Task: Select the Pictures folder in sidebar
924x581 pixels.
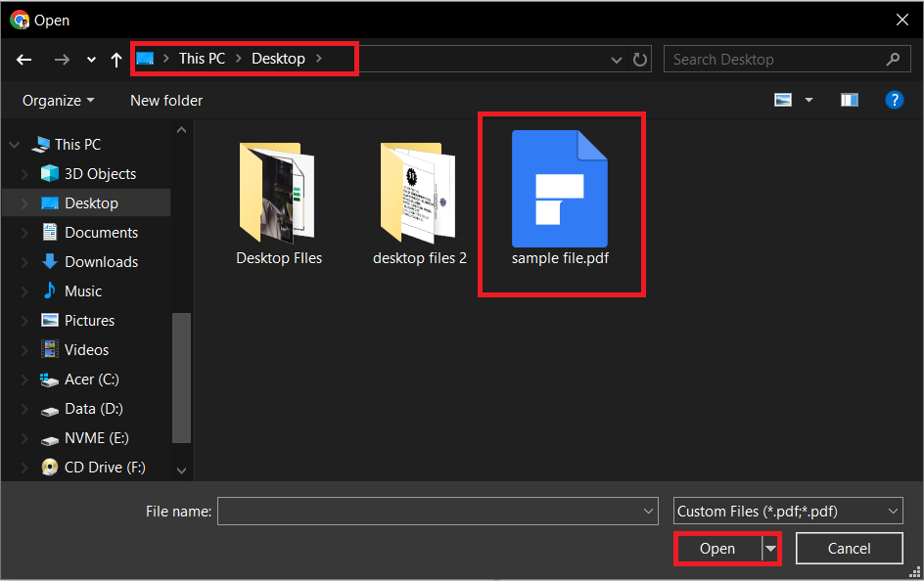Action: coord(88,320)
